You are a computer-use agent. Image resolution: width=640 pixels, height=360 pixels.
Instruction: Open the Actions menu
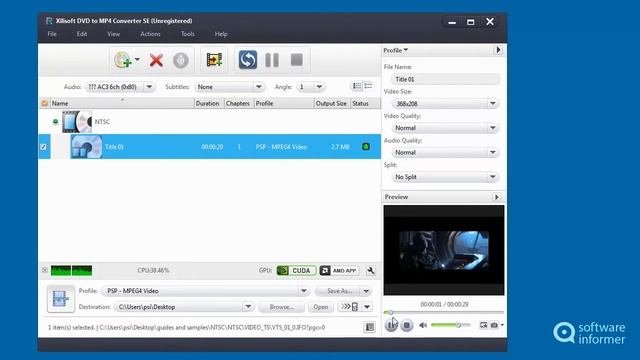coord(150,34)
